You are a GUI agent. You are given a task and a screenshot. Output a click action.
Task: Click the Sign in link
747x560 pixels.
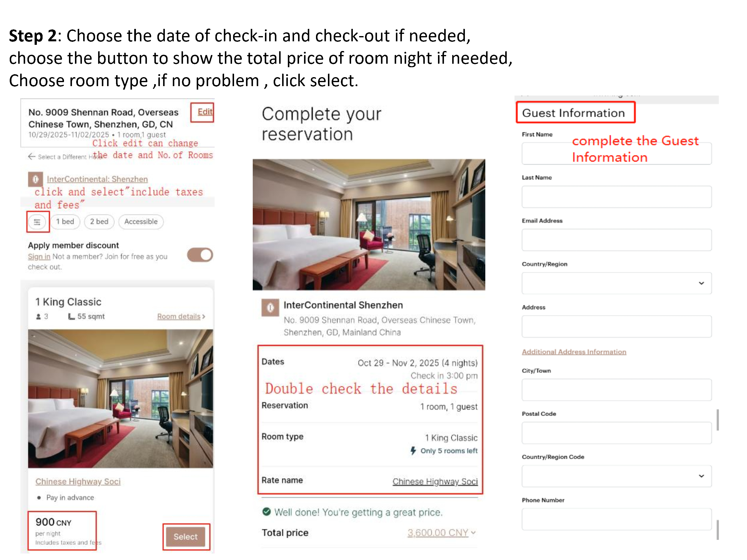[x=39, y=257]
